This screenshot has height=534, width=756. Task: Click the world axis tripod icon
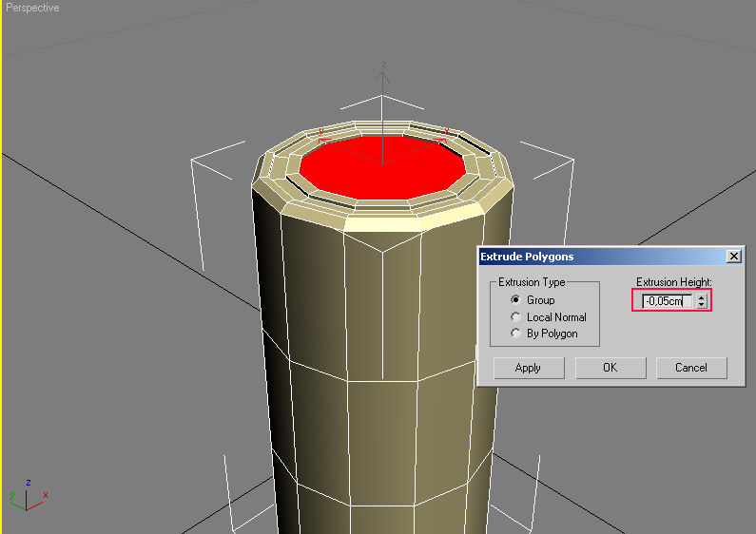pyautogui.click(x=28, y=495)
